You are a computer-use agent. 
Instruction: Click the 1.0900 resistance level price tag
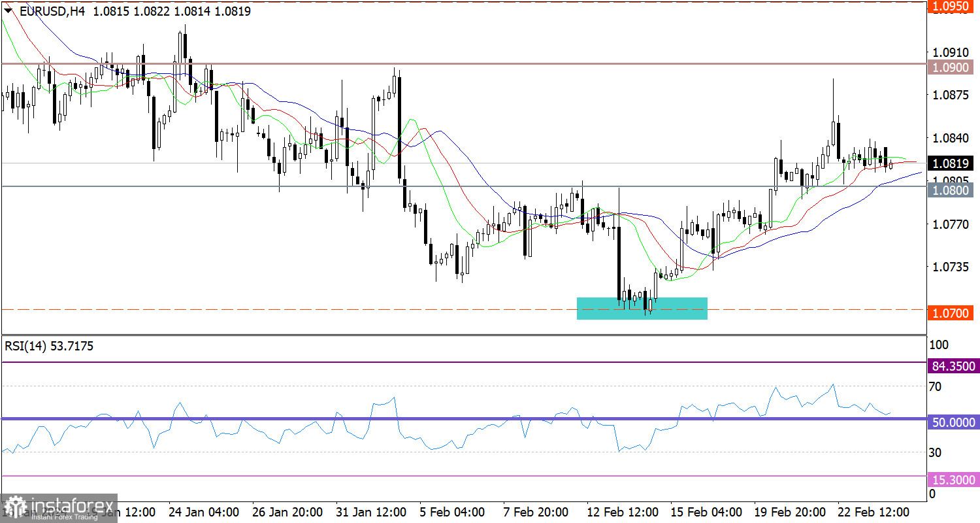(x=952, y=68)
